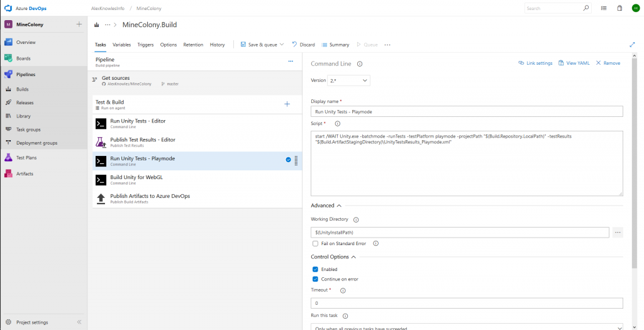Screen dimensions: 644x330
Task: Expand the Save & queue dropdown arrow
Action: pos(282,45)
